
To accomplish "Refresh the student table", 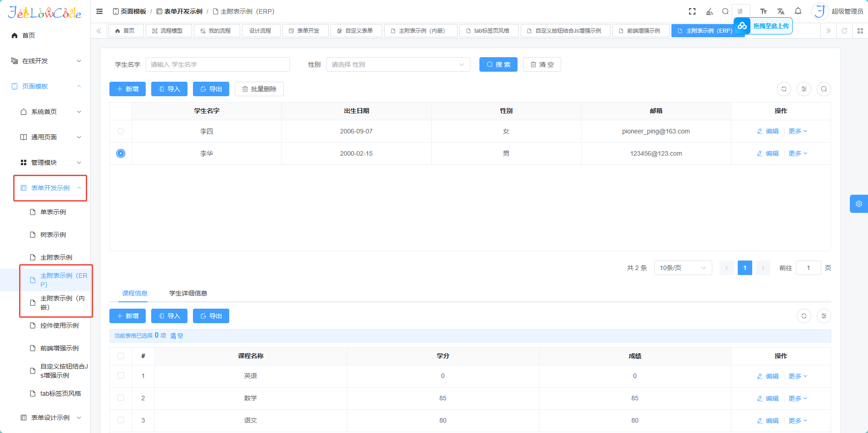I will (x=784, y=89).
